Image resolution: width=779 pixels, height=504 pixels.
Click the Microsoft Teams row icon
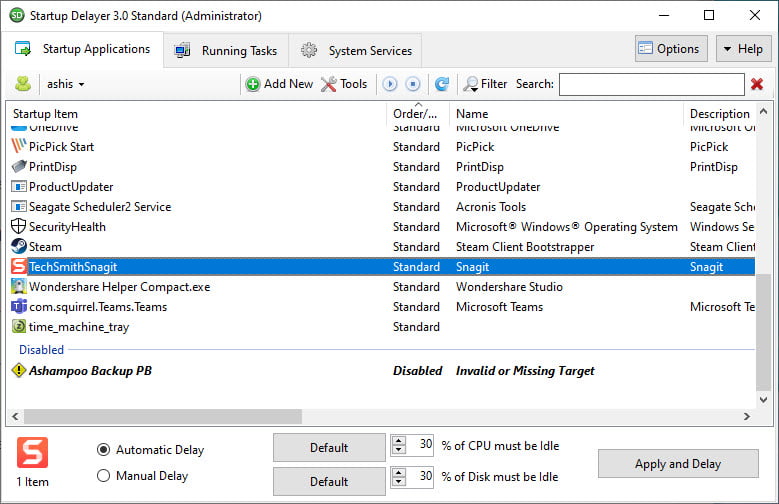coord(18,306)
